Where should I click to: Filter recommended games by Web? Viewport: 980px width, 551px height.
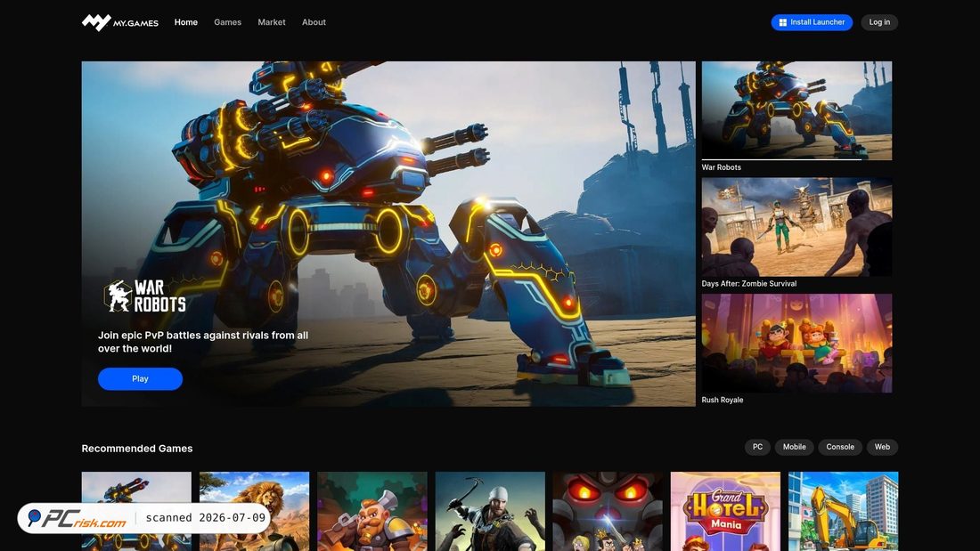[x=882, y=447]
